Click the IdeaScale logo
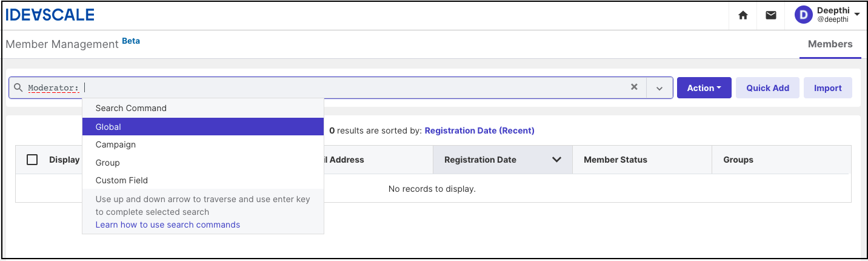Screen dimensions: 868x261 click(x=50, y=15)
